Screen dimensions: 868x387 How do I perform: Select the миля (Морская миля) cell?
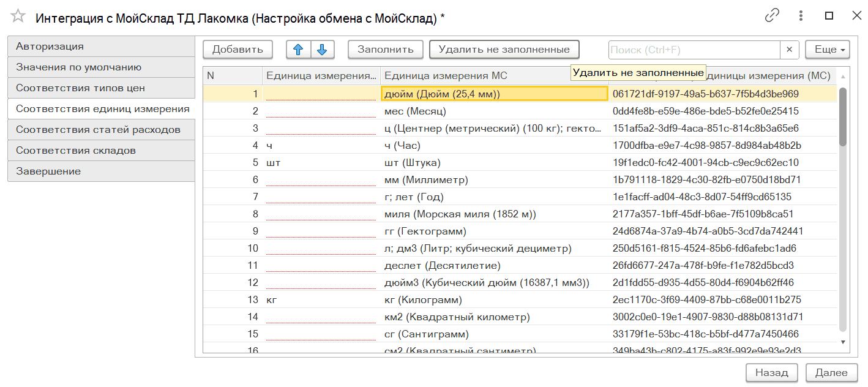click(495, 214)
